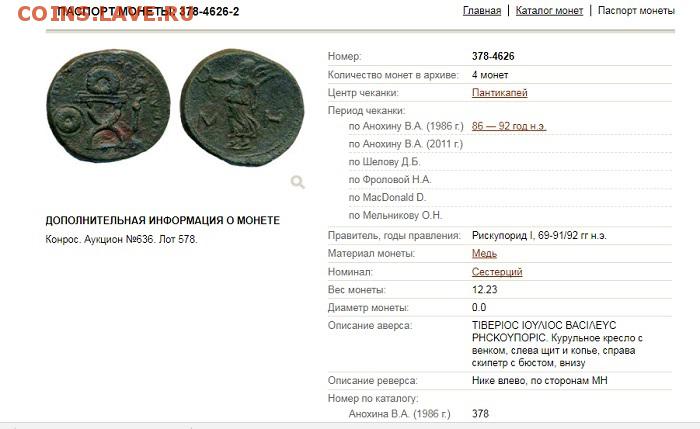Click the ДОПОЛНИТЕЛЬНАЯ ИНФОРМАЦИЯ О МОНЕТЕ heading
The height and width of the screenshot is (429, 700).
162,221
